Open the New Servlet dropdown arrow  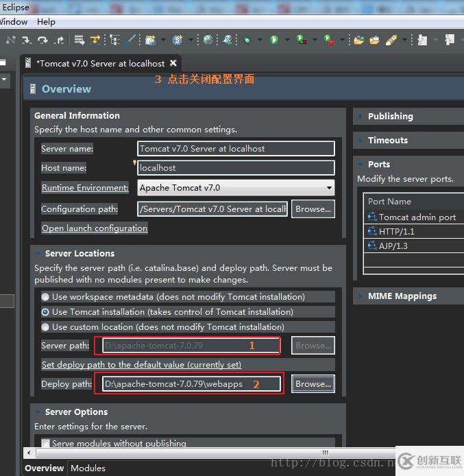[191, 40]
